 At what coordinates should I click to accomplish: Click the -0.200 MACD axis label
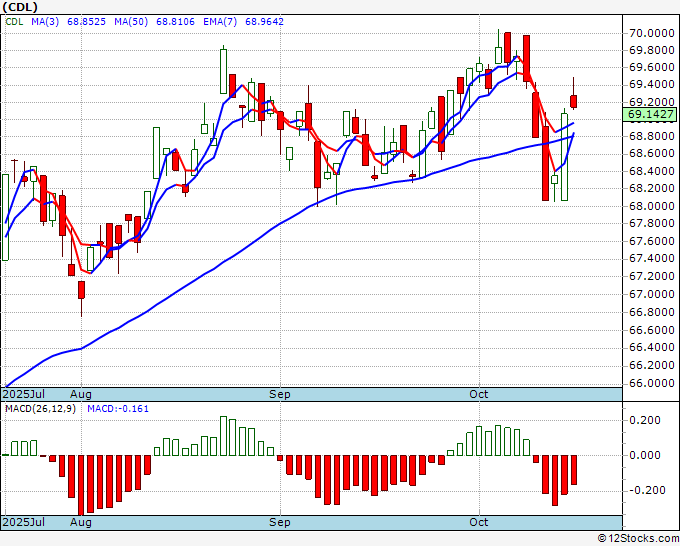pyautogui.click(x=645, y=490)
